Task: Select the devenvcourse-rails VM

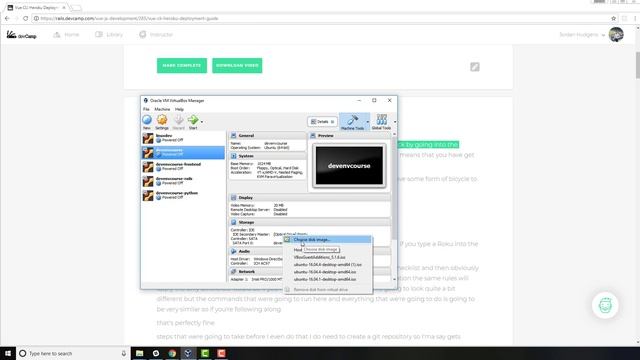Action: coord(183,181)
